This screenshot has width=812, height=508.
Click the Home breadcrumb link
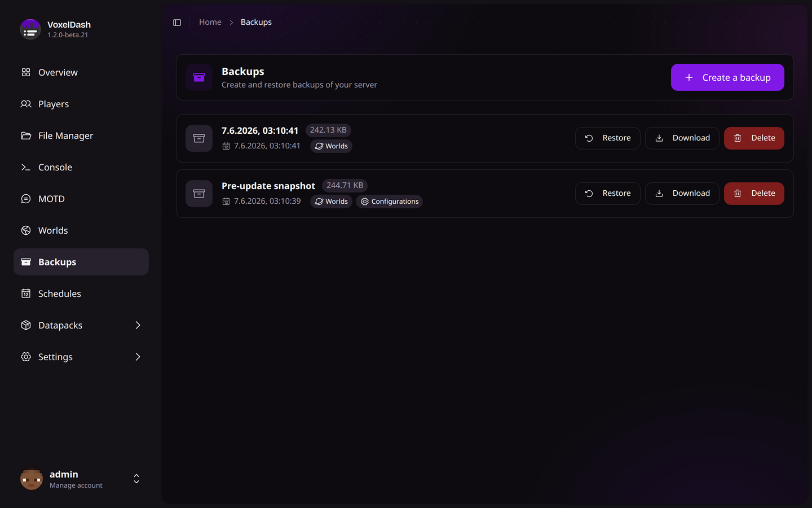tap(210, 22)
